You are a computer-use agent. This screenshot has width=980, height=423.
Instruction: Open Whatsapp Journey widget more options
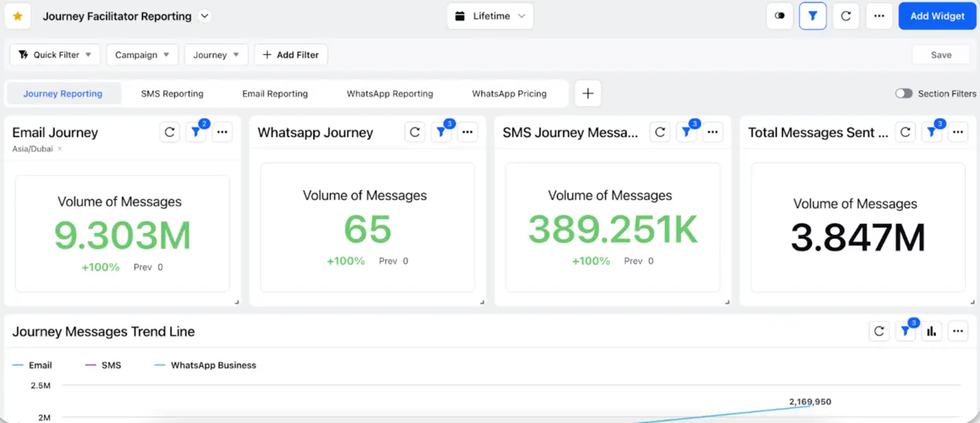coord(467,132)
